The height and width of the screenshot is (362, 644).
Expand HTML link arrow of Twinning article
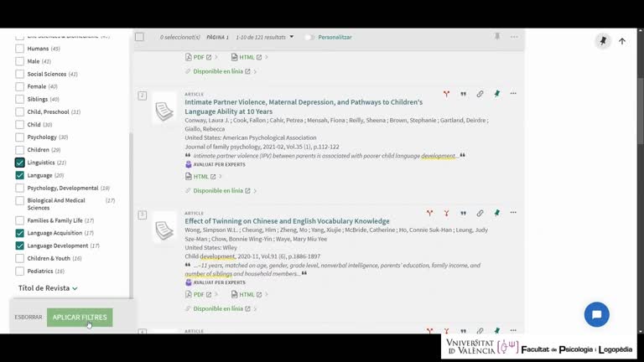[x=266, y=294]
